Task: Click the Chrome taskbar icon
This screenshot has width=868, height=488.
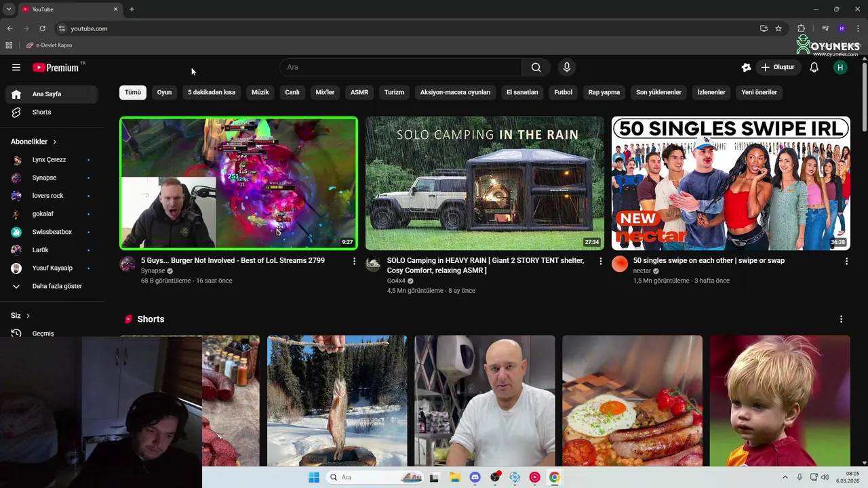Action: click(x=555, y=477)
